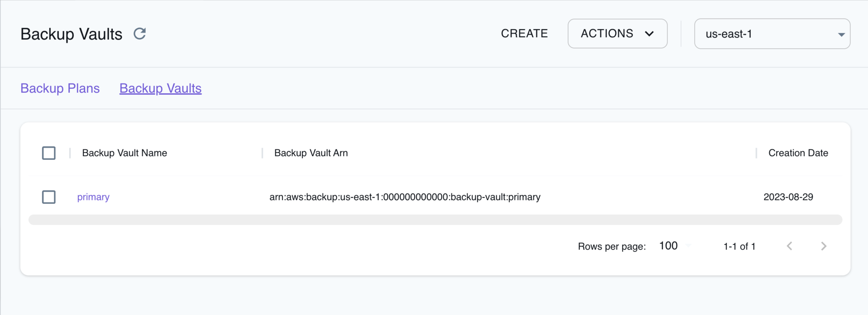Go to next page using right chevron

click(x=823, y=246)
